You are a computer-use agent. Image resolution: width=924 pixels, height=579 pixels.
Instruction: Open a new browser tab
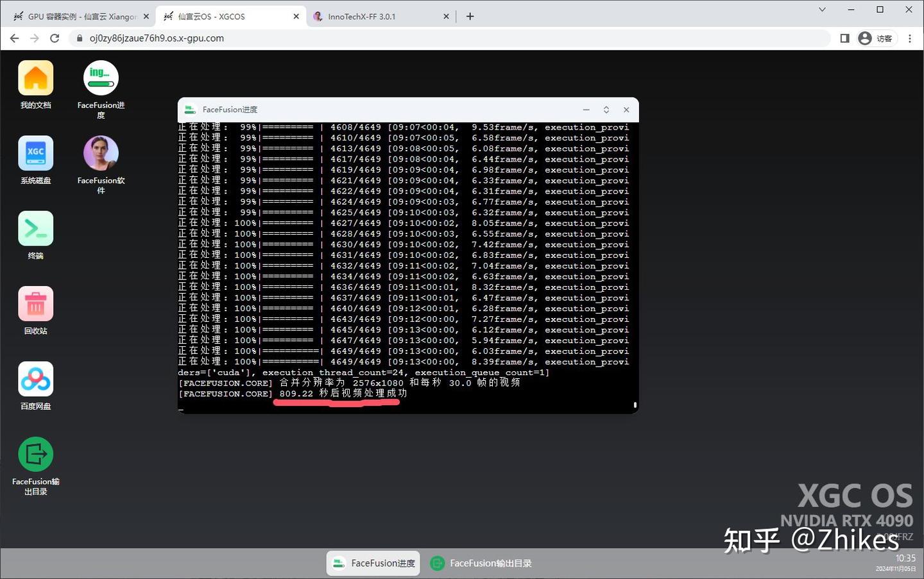470,17
